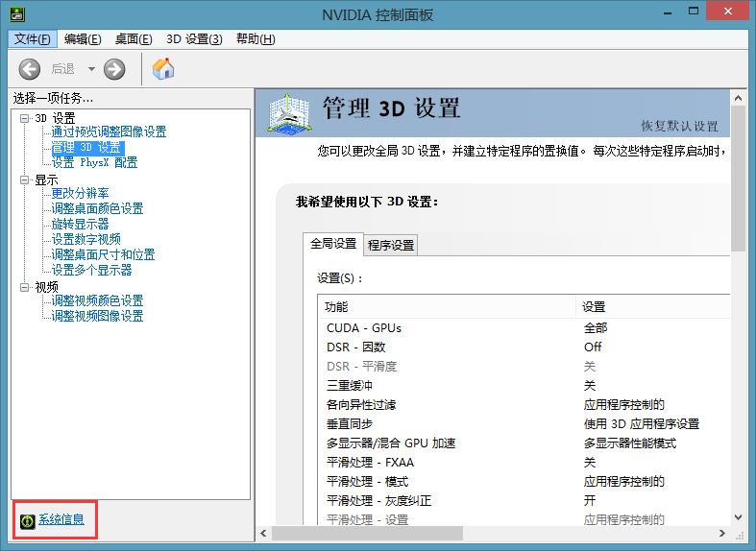Screen dimensions: 756x551
Task: Open the 文件 menu
Action: 35,39
